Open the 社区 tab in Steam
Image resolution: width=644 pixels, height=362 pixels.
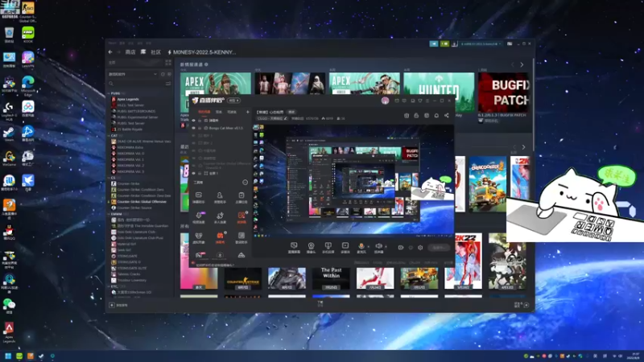tap(155, 52)
